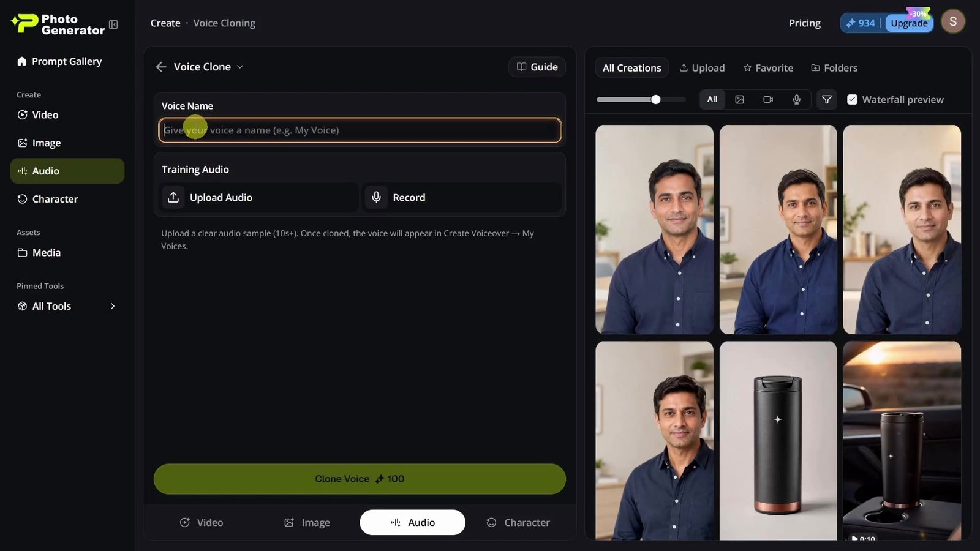Filter creations by microphone audio icon
Image resolution: width=980 pixels, height=551 pixels.
[x=796, y=99]
